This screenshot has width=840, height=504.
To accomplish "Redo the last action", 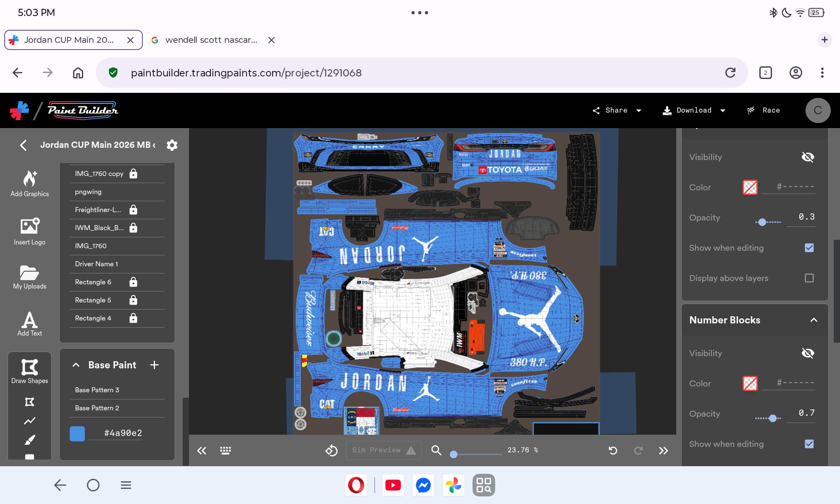I will (x=638, y=451).
